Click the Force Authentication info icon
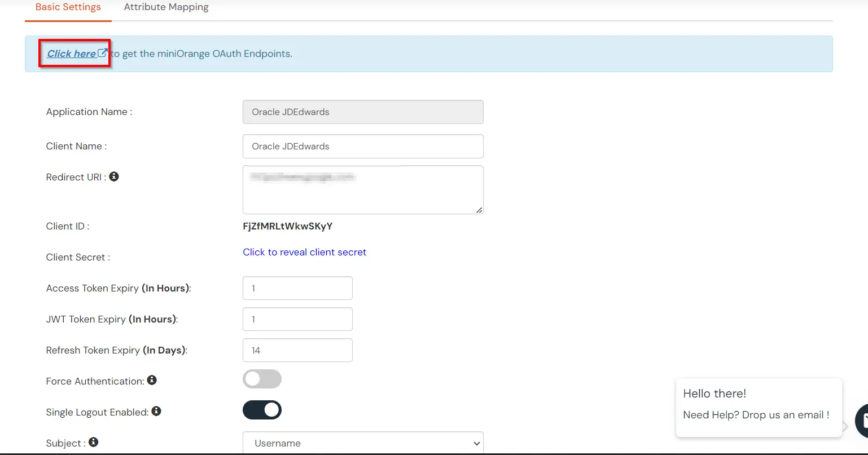868x455 pixels. 151,380
